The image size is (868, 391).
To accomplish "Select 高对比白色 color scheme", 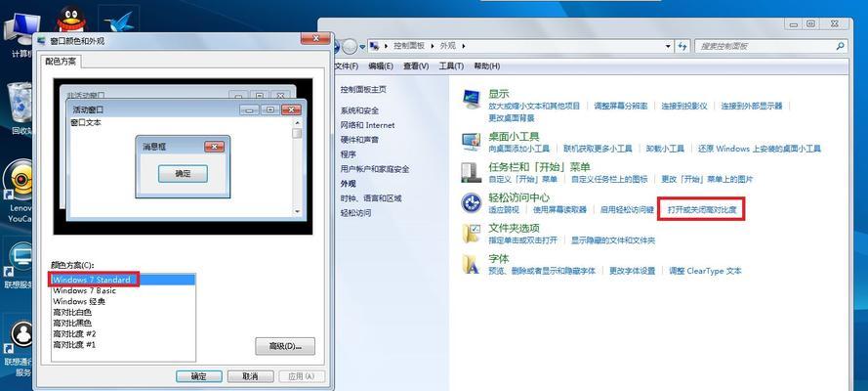I will tap(123, 313).
